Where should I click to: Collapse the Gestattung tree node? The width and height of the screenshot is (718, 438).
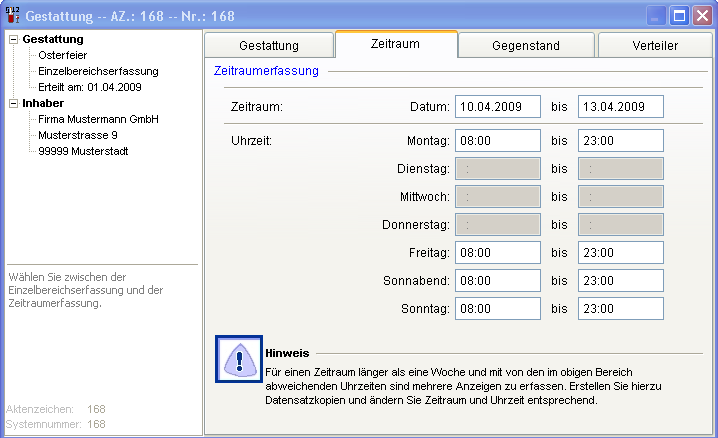click(12, 40)
